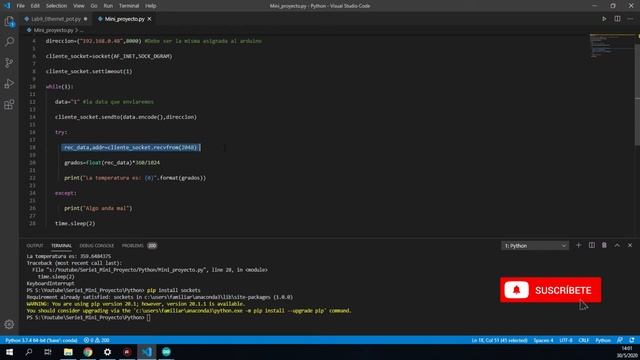Split the terminal panel
The height and width of the screenshot is (360, 640).
click(x=591, y=245)
